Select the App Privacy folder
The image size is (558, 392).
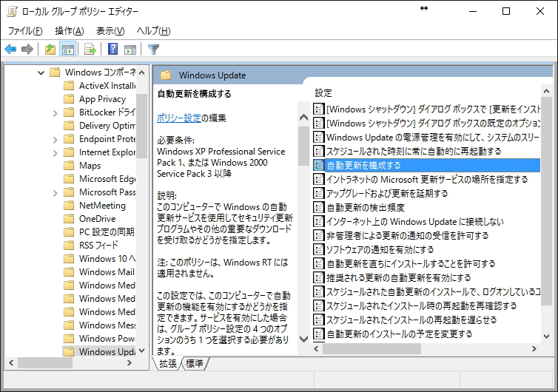102,99
